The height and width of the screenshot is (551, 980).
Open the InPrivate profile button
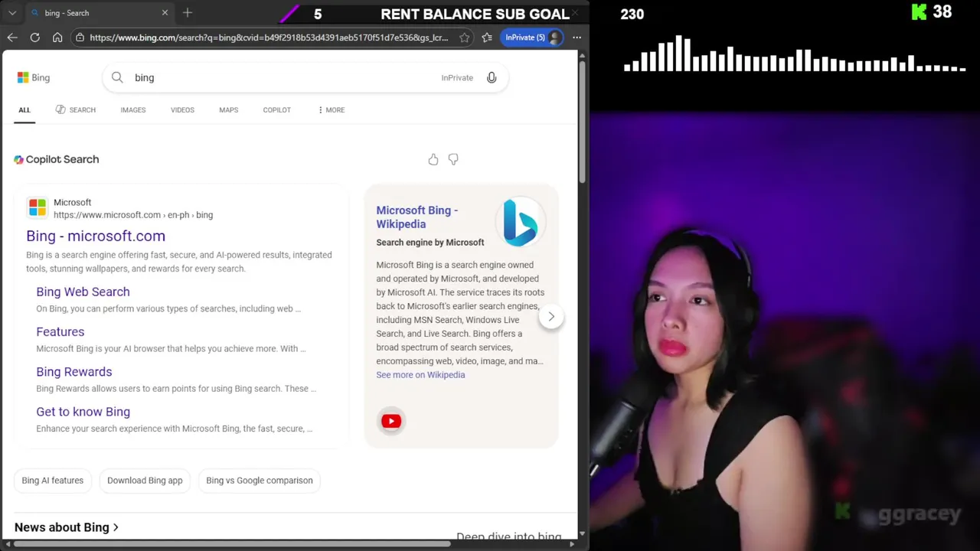533,37
